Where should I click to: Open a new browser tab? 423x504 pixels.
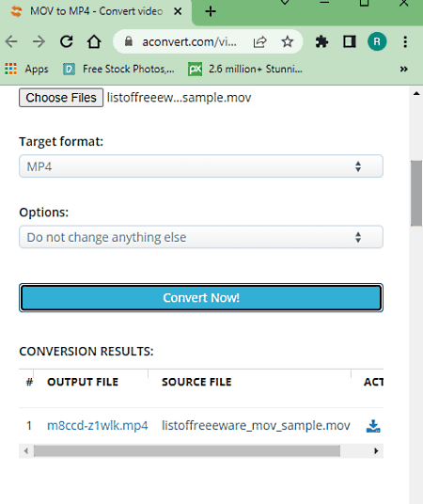point(211,11)
